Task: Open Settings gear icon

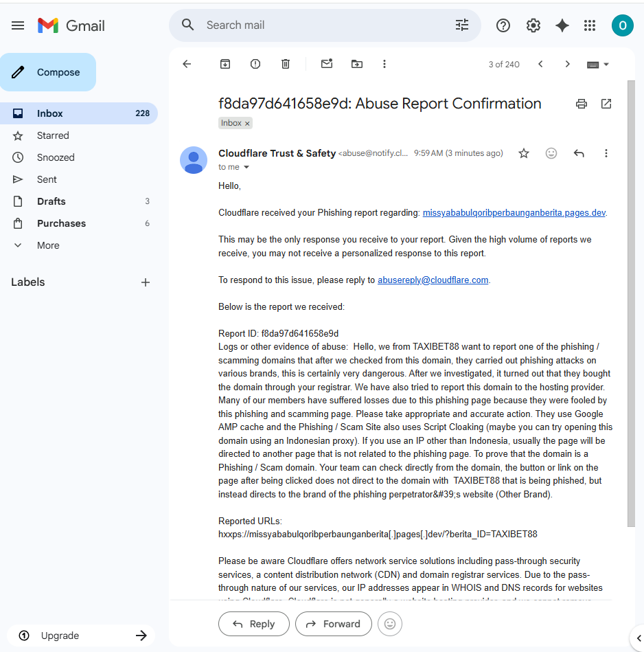Action: coord(533,26)
